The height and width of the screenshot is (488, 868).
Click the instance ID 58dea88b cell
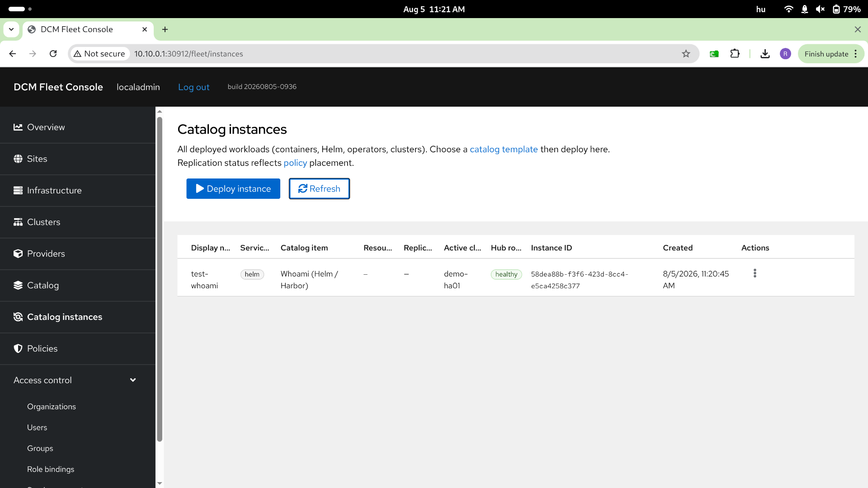click(x=580, y=280)
